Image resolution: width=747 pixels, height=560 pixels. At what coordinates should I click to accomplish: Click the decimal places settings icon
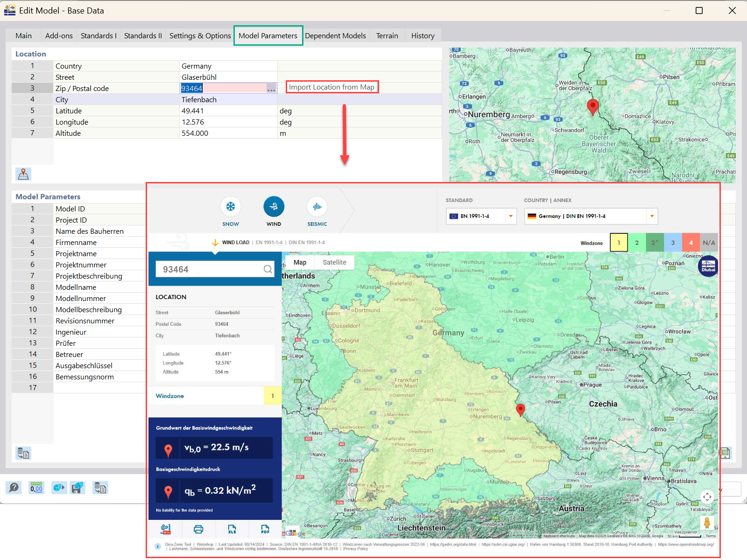coord(36,488)
